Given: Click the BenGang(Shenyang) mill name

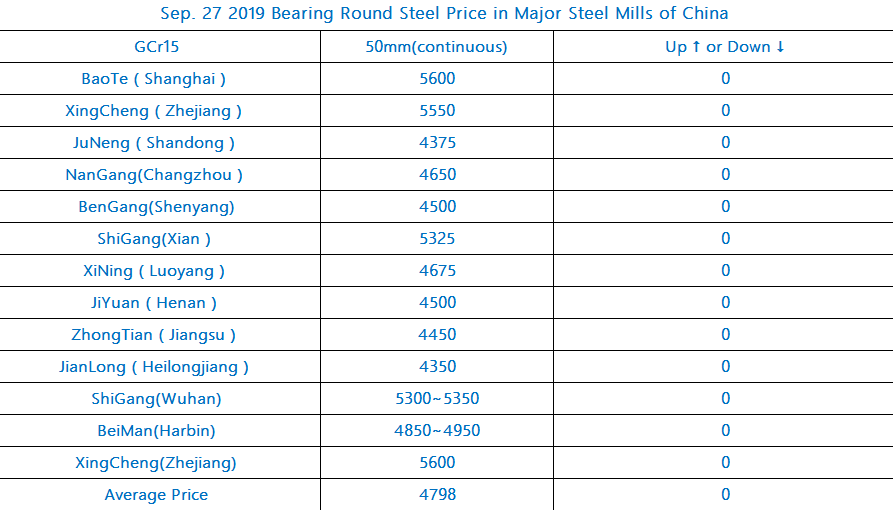Looking at the screenshot, I should click(x=156, y=207).
